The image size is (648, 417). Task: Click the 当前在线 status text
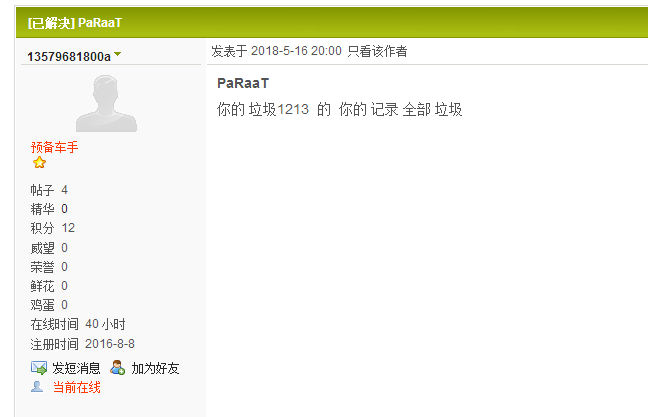(76, 387)
